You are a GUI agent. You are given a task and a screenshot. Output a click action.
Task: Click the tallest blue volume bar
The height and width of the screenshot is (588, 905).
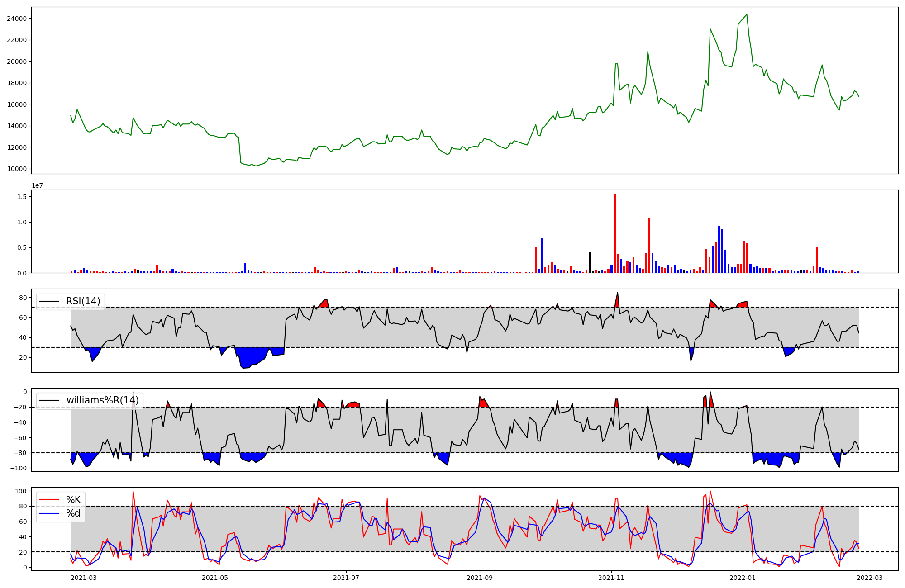click(x=719, y=250)
